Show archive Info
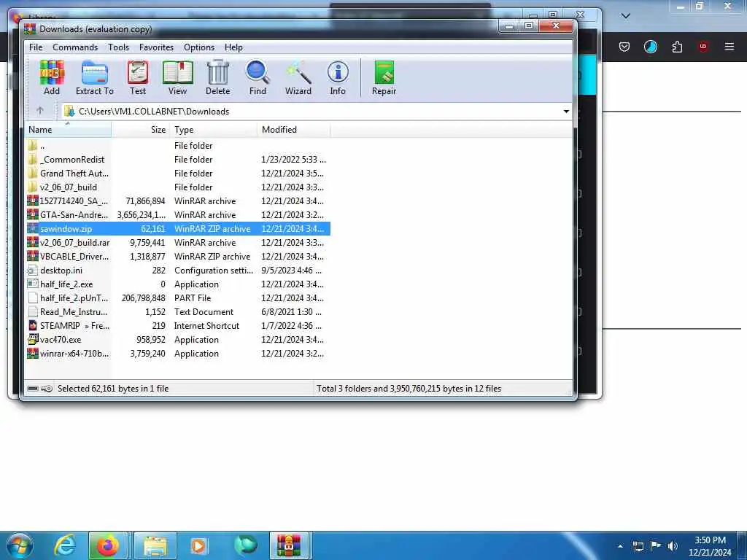This screenshot has width=747, height=560. click(x=338, y=77)
